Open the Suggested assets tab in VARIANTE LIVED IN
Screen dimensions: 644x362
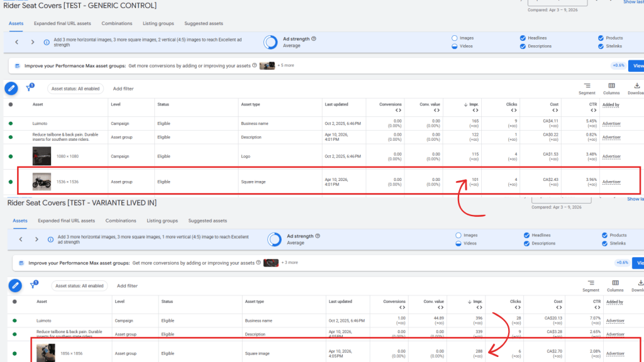(208, 221)
